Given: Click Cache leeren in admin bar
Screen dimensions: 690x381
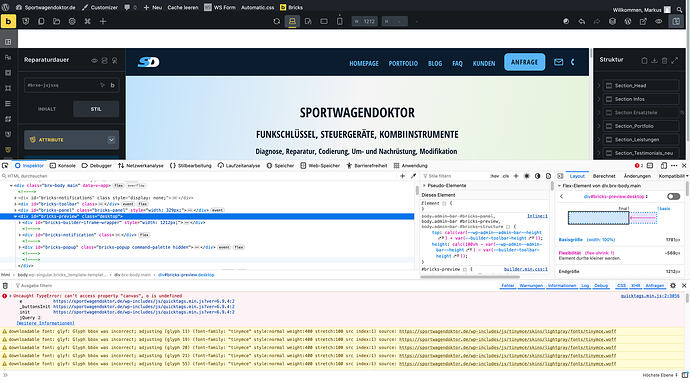Looking at the screenshot, I should pyautogui.click(x=183, y=7).
